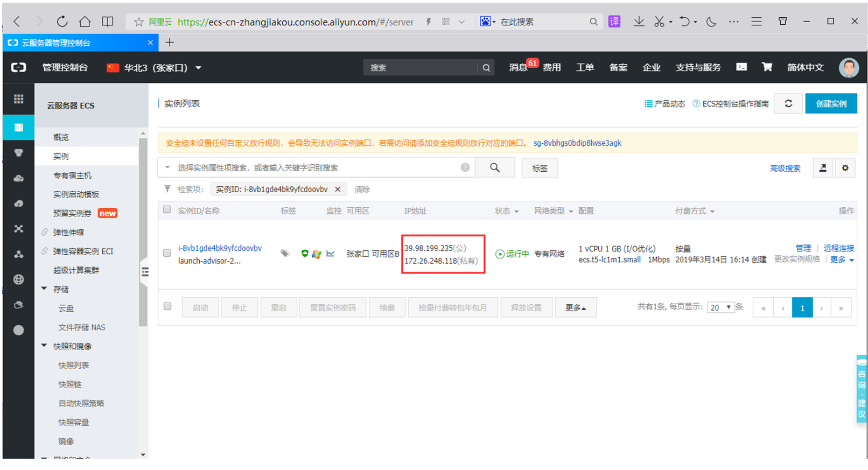Click the 创建实例 button
Viewport: 868px width, 470px height.
pyautogui.click(x=831, y=104)
